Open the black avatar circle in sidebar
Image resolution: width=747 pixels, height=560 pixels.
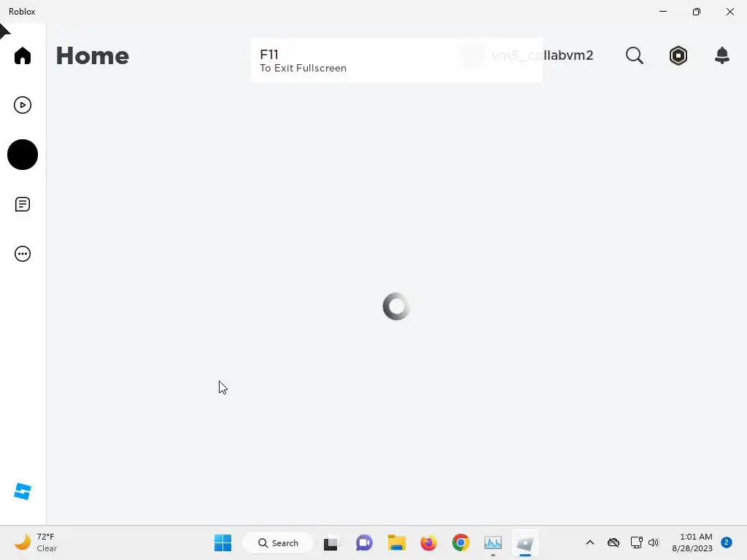pos(23,155)
